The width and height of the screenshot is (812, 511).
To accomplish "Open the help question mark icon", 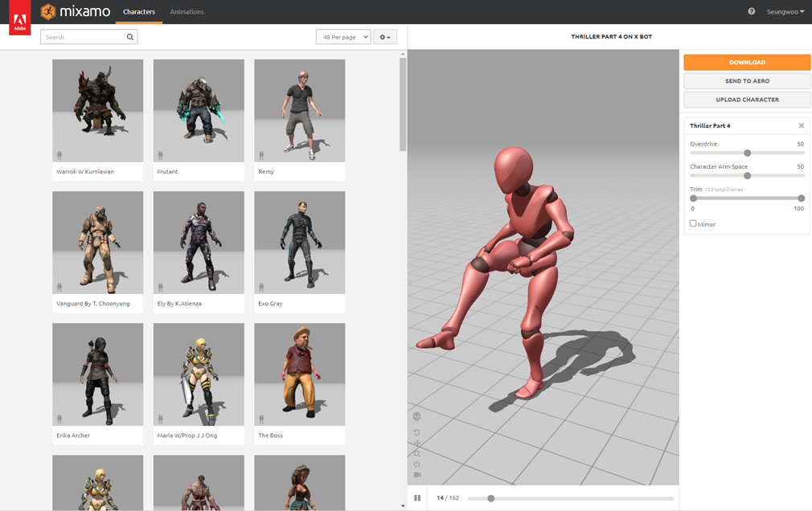I will 752,11.
